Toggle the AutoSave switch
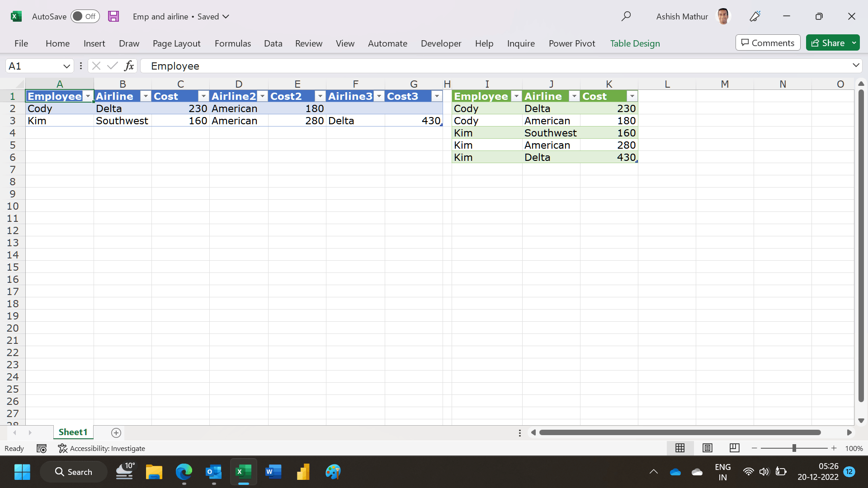 click(x=85, y=16)
